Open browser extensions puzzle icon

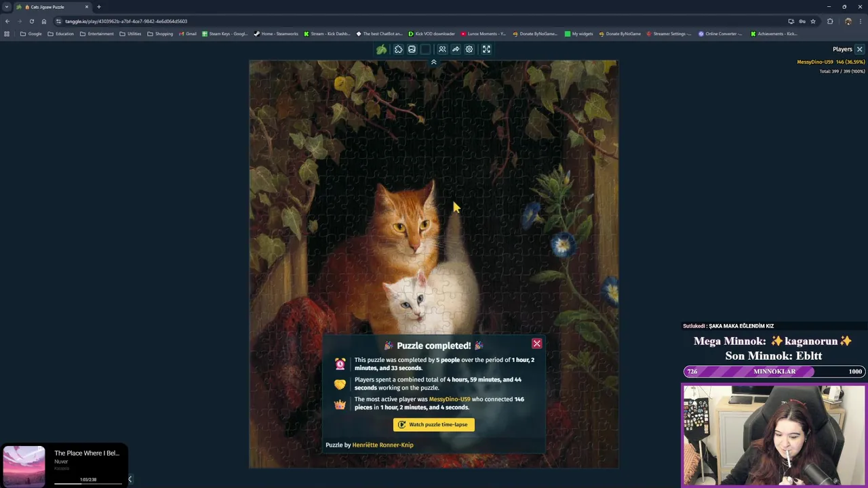(x=830, y=21)
